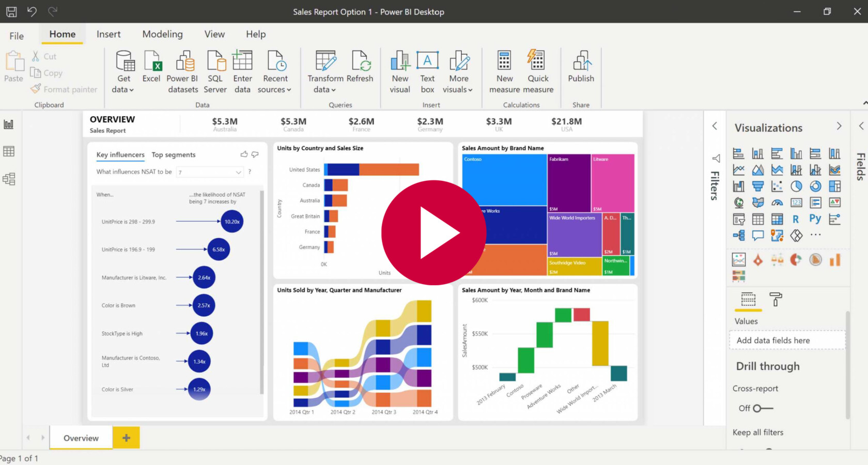The width and height of the screenshot is (868, 465).
Task: Add a filled map visual
Action: [x=757, y=203]
